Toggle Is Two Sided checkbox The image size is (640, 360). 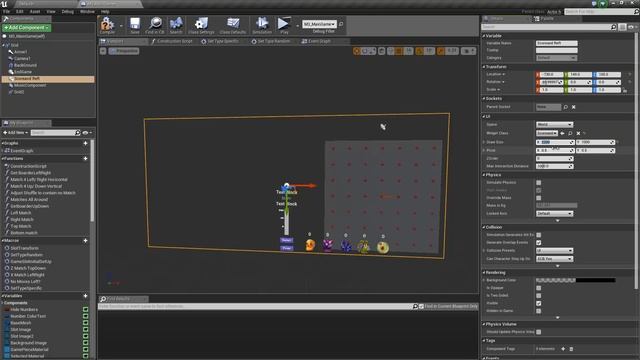click(539, 296)
